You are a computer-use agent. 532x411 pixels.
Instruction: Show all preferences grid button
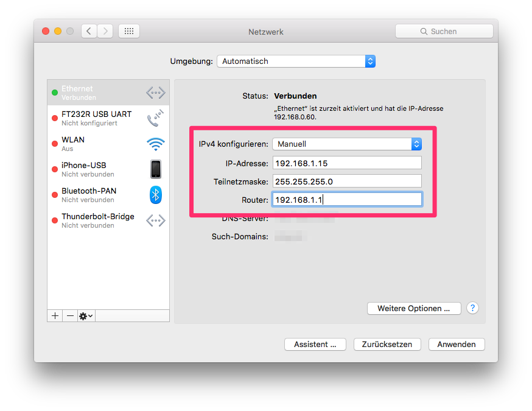(x=129, y=31)
